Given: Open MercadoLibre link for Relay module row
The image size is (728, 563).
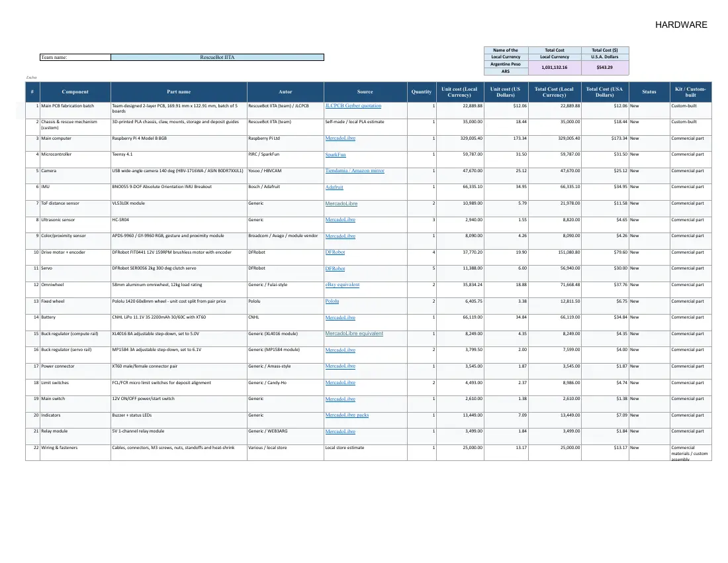Looking at the screenshot, I should pos(340,432).
